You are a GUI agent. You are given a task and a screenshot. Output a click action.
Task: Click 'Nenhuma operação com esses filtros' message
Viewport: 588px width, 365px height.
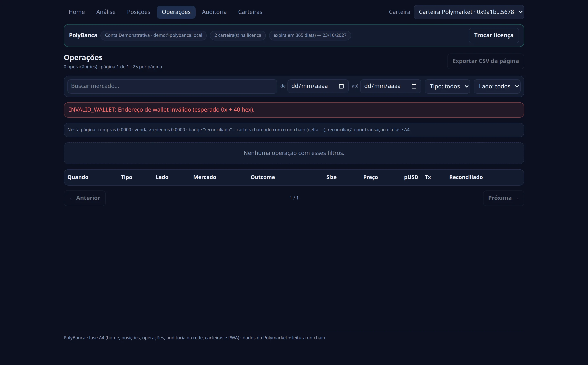coord(294,153)
